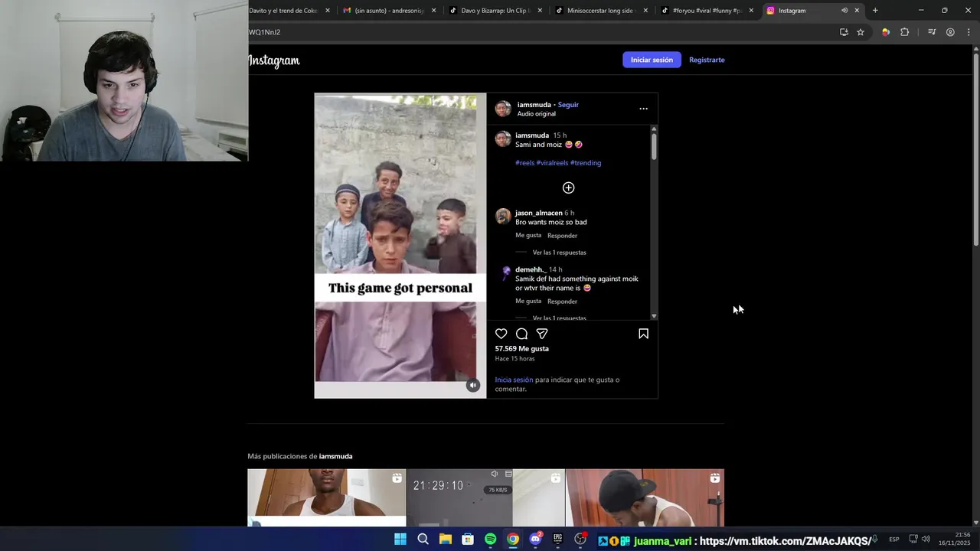Load more comments with the plus circle

click(568, 187)
